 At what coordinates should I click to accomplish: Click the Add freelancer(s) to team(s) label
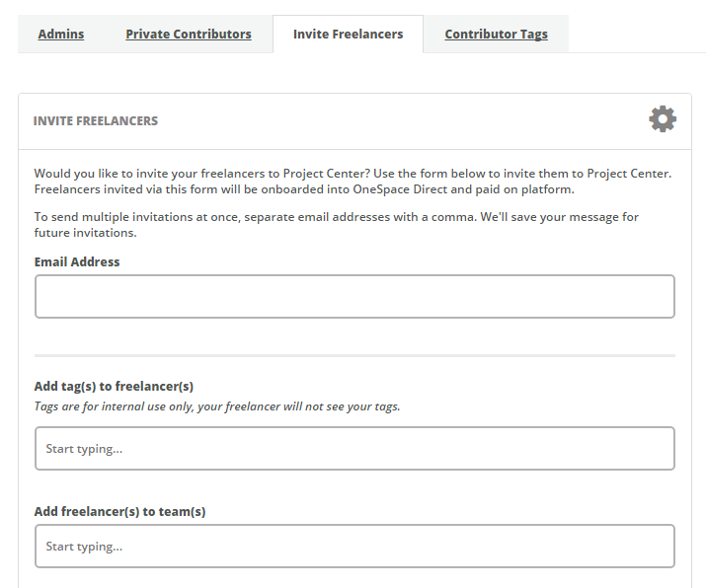(119, 511)
